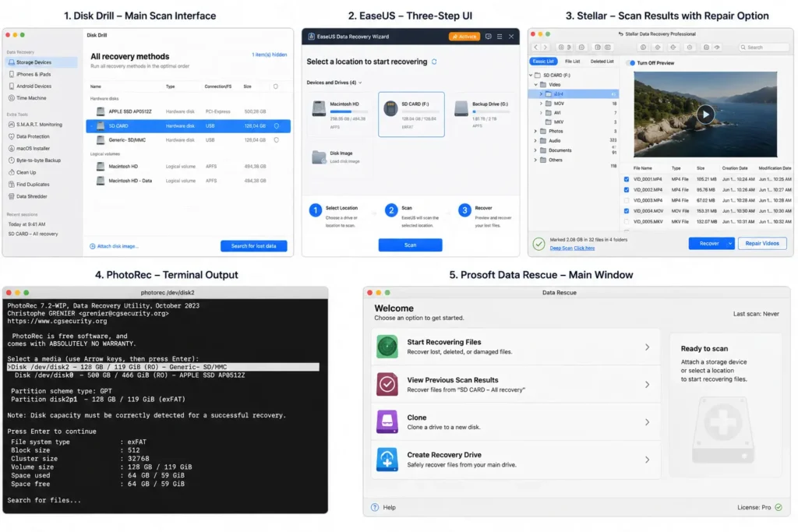This screenshot has height=532, width=798.
Task: Check VID_0005.MKV checkbox
Action: pos(627,222)
